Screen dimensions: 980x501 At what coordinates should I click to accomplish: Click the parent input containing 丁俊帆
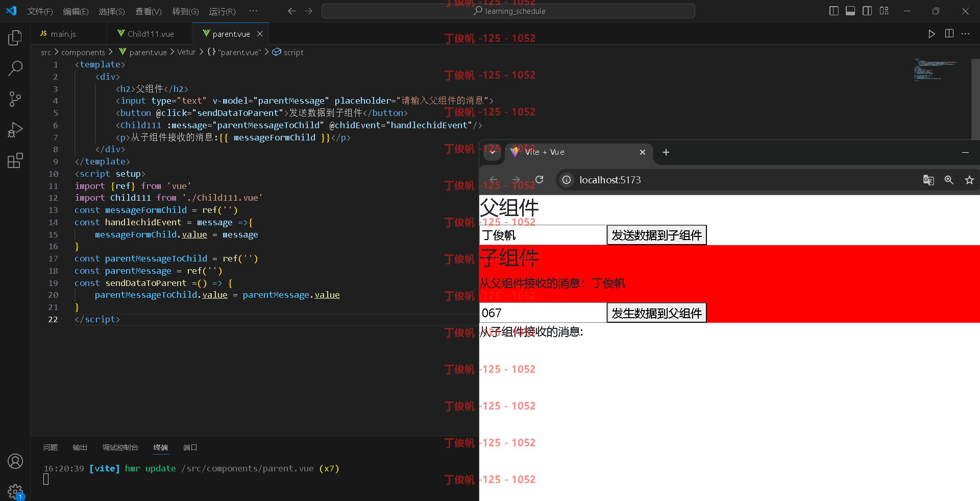coord(543,235)
